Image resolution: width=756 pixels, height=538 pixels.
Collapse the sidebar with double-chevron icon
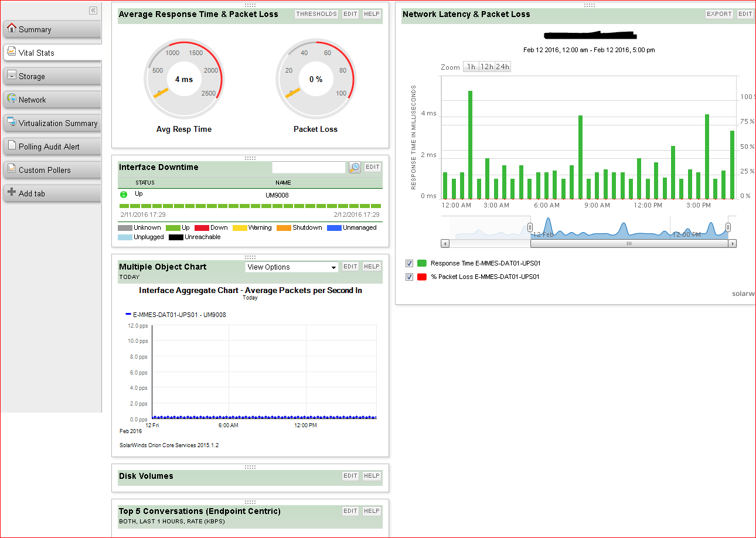(x=93, y=11)
